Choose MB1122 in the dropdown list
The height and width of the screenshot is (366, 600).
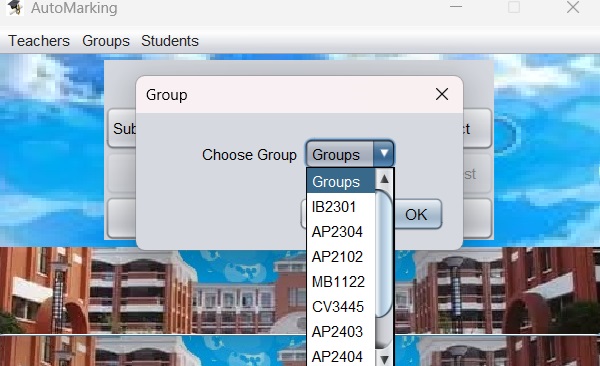(x=341, y=282)
